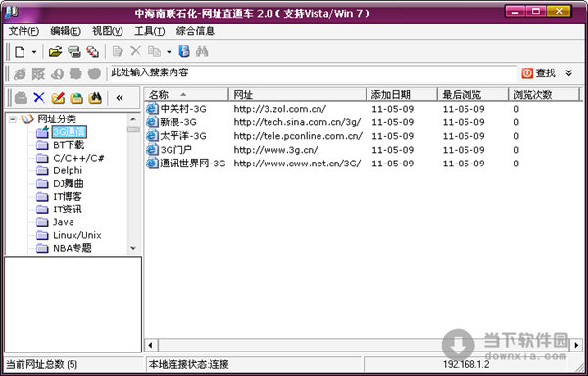This screenshot has width=588, height=376.
Task: Sort list by 网址 column header
Action: click(x=297, y=95)
